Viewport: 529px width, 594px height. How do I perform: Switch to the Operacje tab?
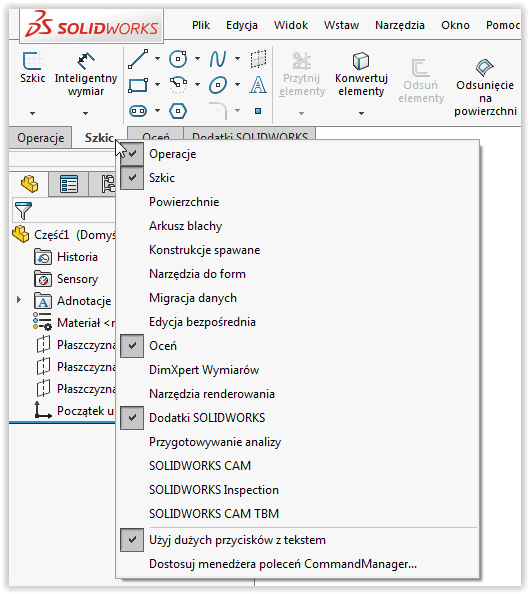41,138
